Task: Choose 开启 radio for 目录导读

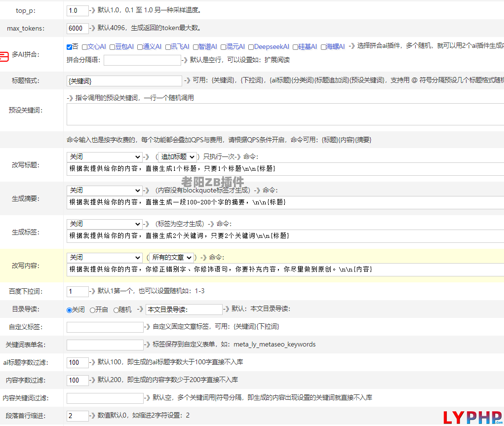Action: tap(92, 310)
